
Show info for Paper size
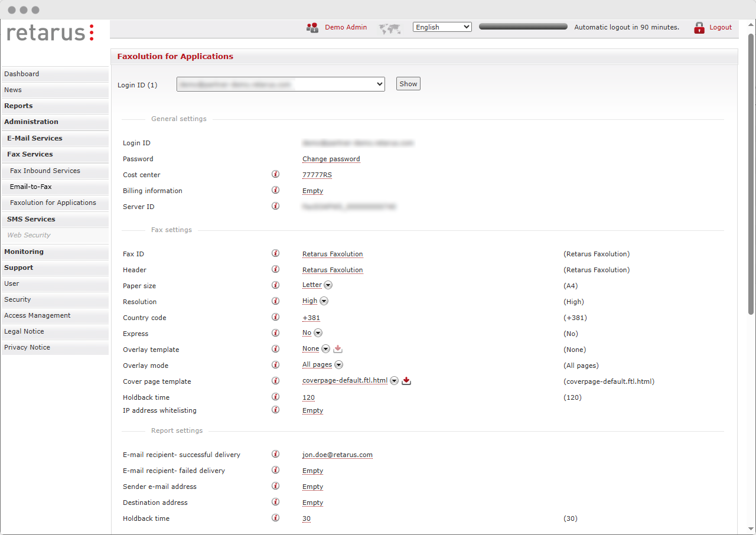(x=275, y=285)
